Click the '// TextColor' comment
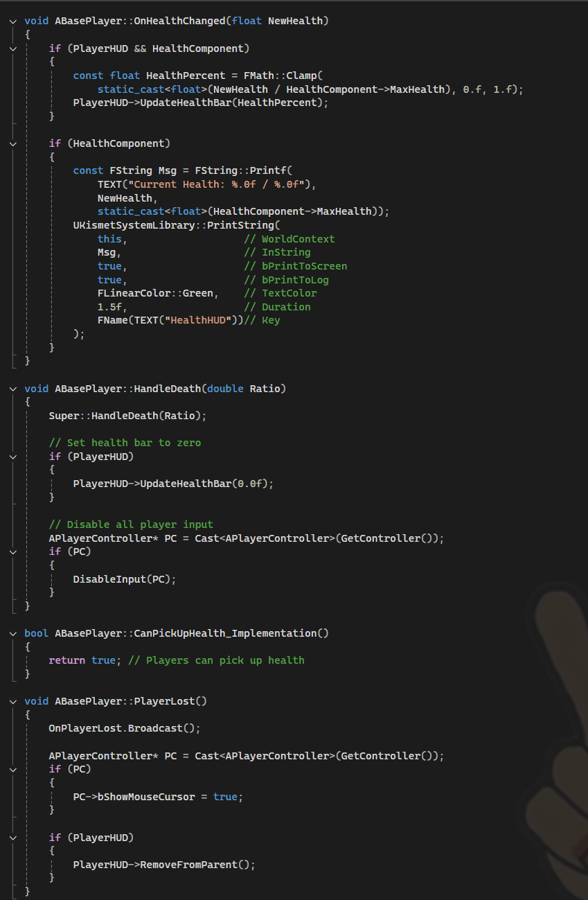The width and height of the screenshot is (588, 900). pyautogui.click(x=280, y=293)
